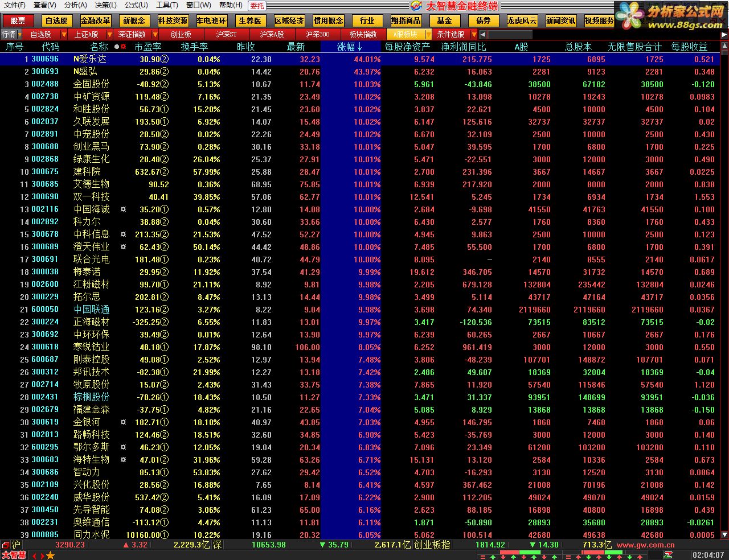Click stock code 300693

pyautogui.click(x=45, y=72)
